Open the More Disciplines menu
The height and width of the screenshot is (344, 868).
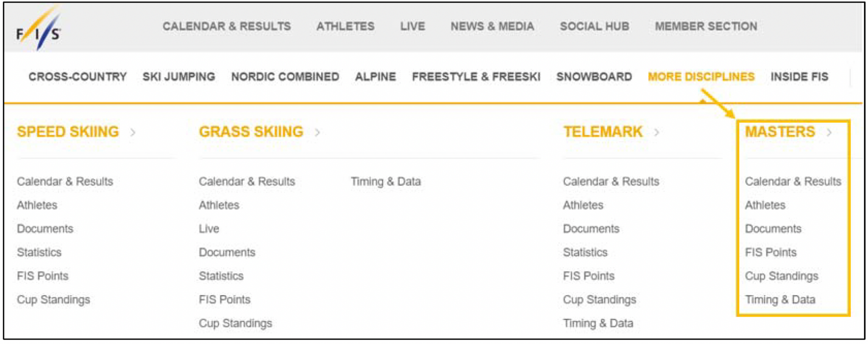click(702, 76)
